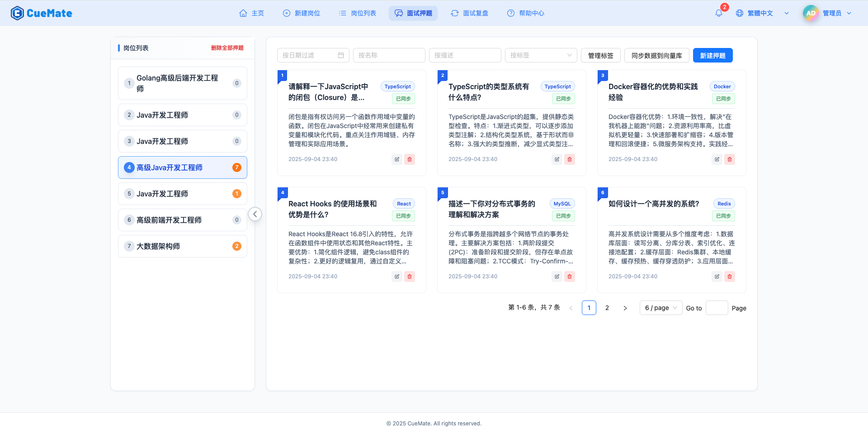The width and height of the screenshot is (868, 434).
Task: Open the 繁體中文 language dropdown
Action: pyautogui.click(x=762, y=13)
